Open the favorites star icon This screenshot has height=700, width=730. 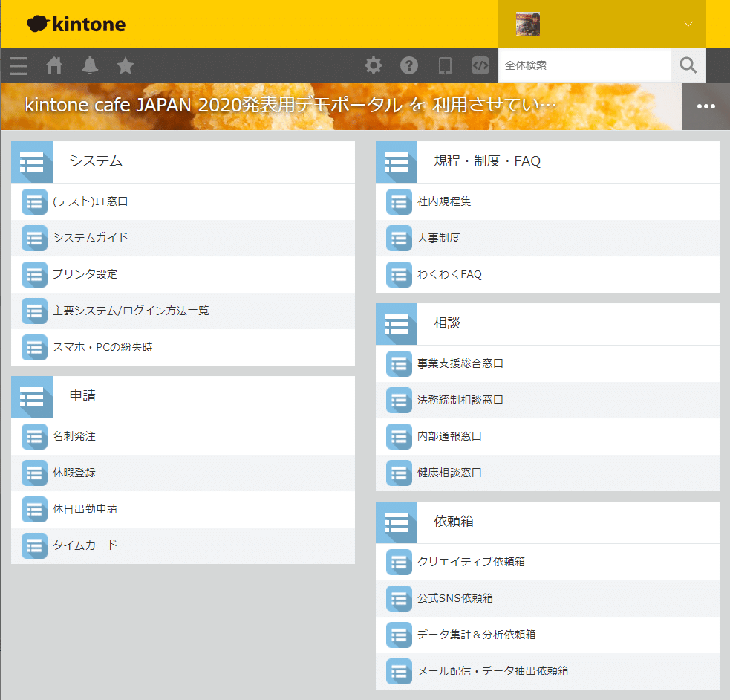(x=126, y=65)
